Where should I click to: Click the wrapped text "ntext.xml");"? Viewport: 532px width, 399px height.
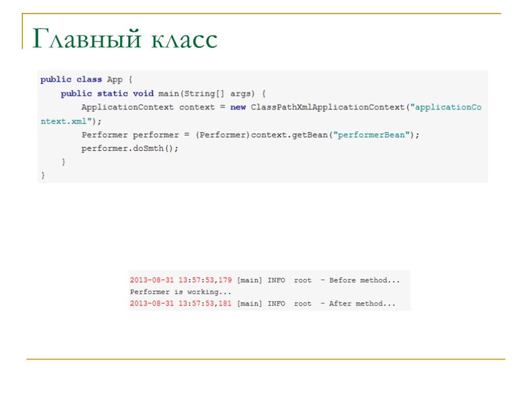[x=71, y=121]
